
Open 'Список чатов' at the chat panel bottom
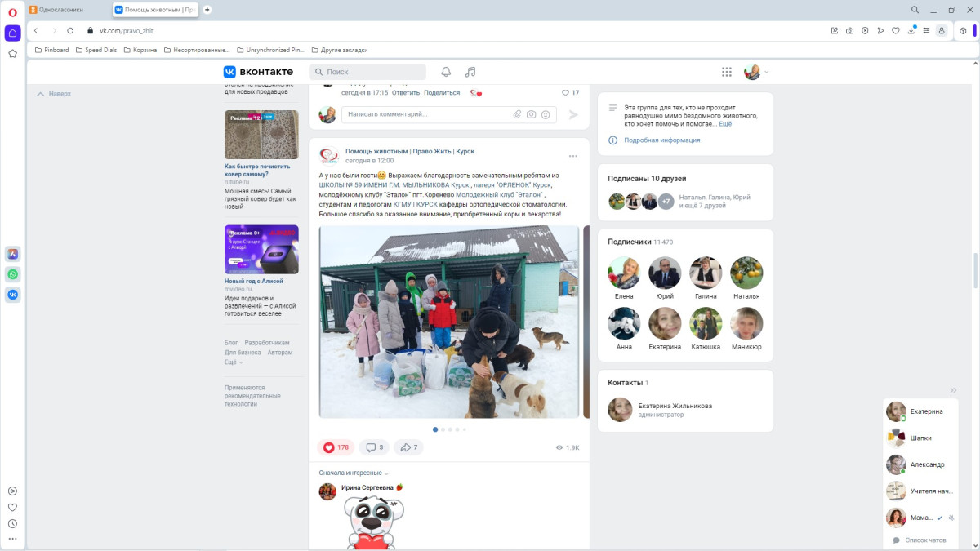click(x=920, y=540)
